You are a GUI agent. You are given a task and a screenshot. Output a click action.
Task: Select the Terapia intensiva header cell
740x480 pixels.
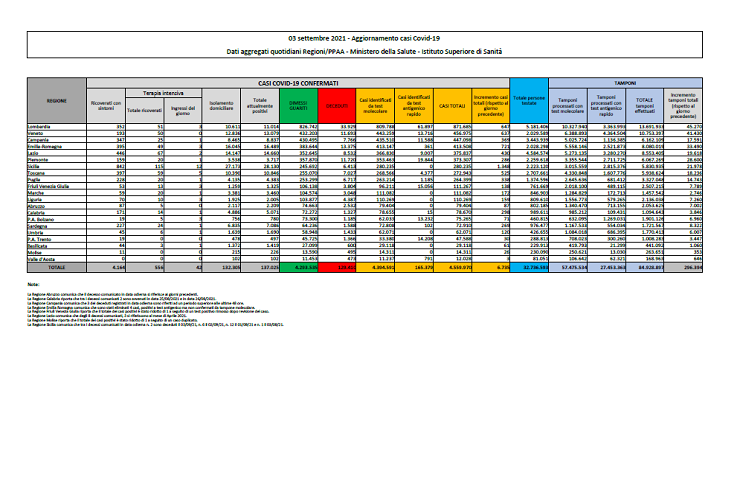pos(155,90)
